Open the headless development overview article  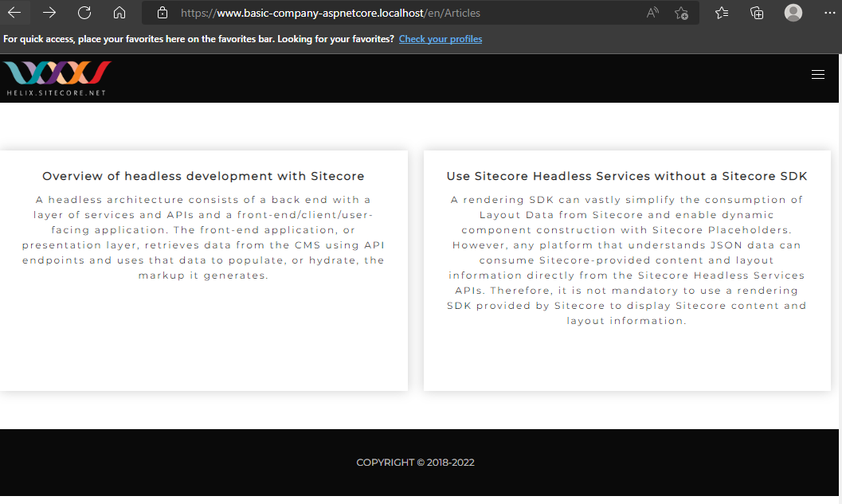coord(203,176)
